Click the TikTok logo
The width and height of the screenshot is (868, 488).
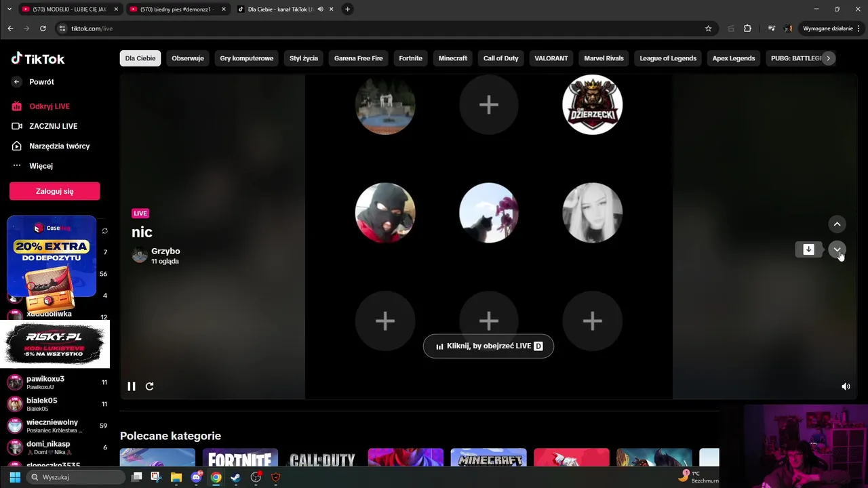[38, 59]
